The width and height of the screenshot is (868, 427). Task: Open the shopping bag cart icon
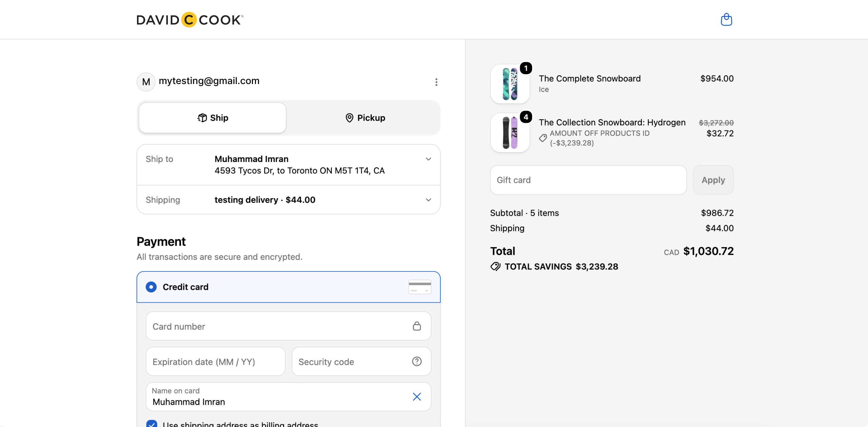726,20
